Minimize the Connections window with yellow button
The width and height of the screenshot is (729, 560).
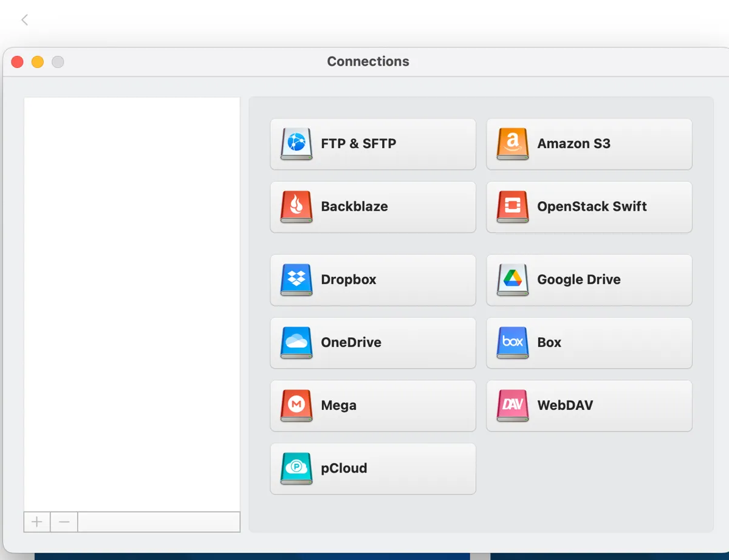tap(38, 62)
